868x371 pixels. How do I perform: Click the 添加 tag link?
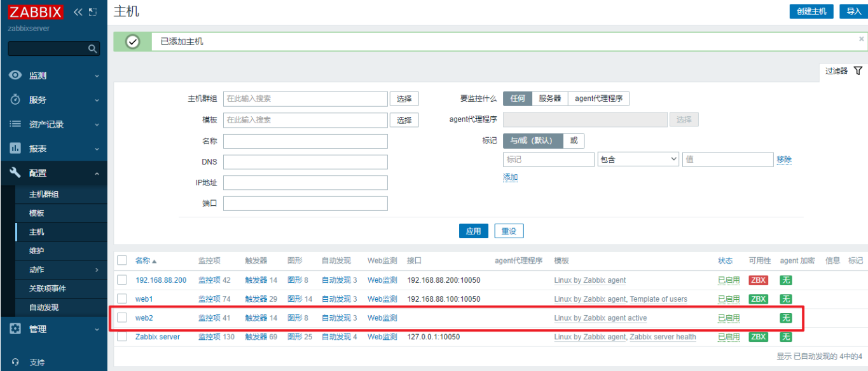click(510, 177)
